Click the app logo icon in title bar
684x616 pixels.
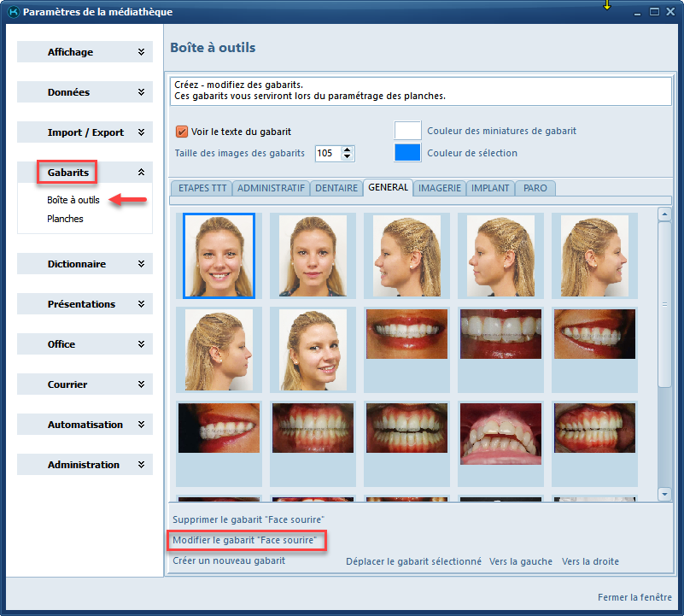(x=11, y=12)
